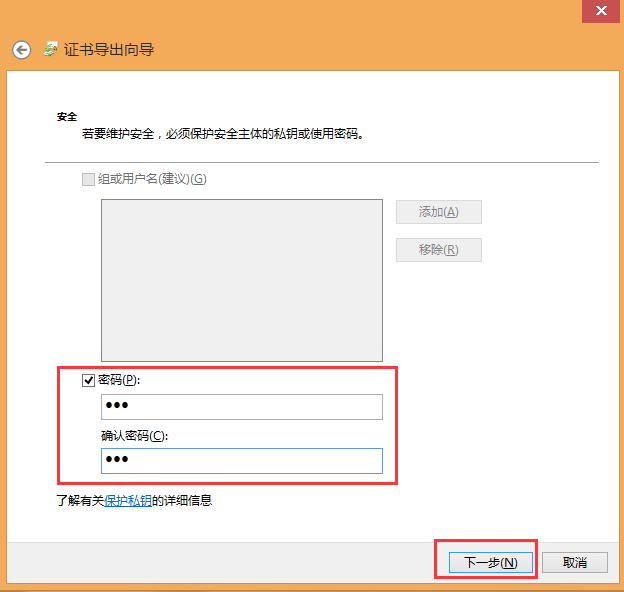Close the certificate export wizard window
The image size is (624, 592).
[x=601, y=11]
